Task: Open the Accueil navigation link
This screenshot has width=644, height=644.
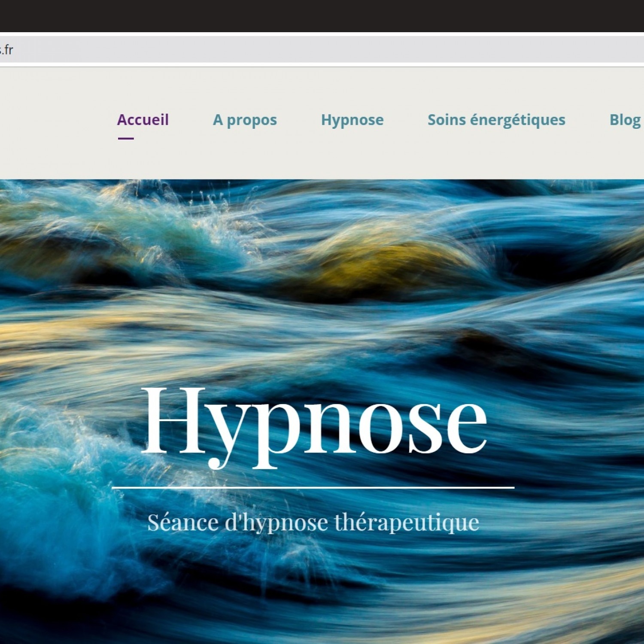Action: (x=143, y=120)
